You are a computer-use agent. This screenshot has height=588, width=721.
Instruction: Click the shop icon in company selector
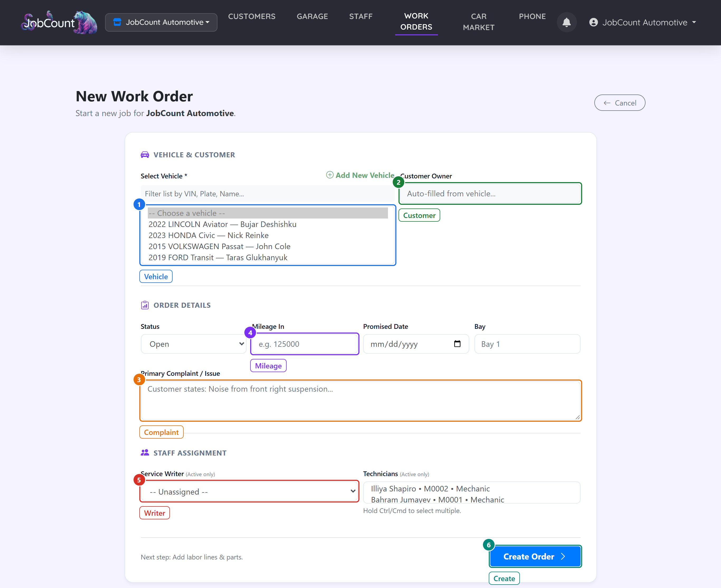click(x=117, y=22)
